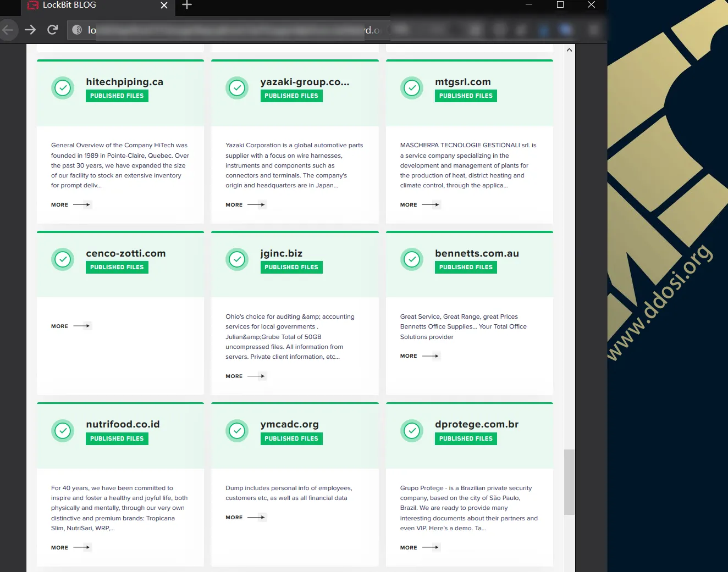Open the nutrifood.co.id title

123,424
